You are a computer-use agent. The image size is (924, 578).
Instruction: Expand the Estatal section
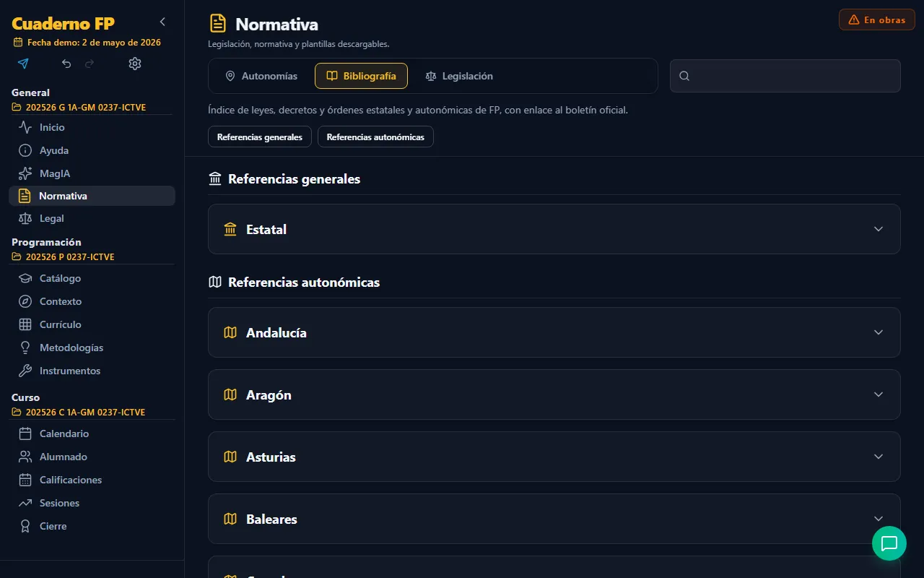(554, 229)
